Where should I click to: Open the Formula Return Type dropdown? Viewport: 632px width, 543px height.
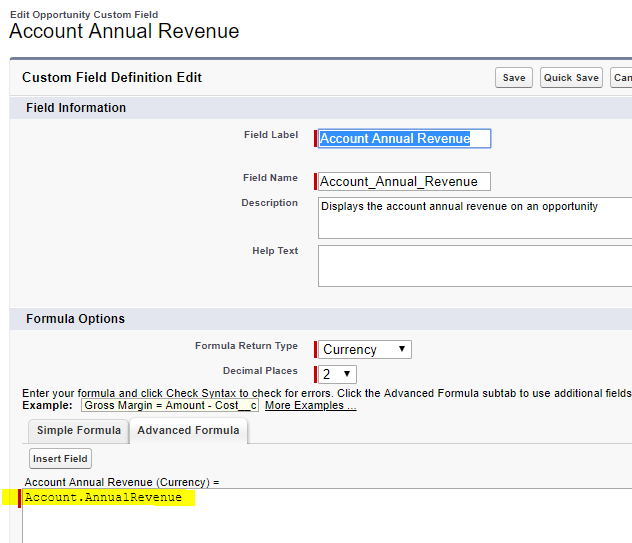point(365,349)
